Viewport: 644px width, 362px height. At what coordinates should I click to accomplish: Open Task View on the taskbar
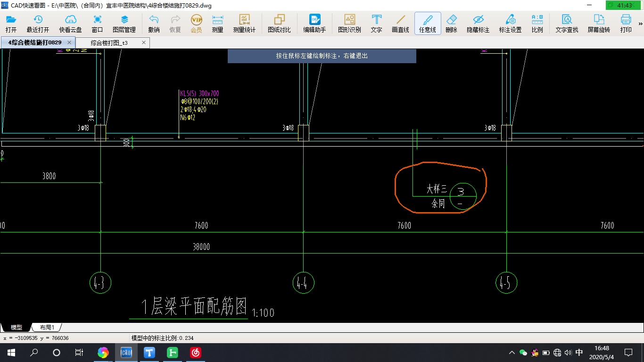click(x=79, y=352)
